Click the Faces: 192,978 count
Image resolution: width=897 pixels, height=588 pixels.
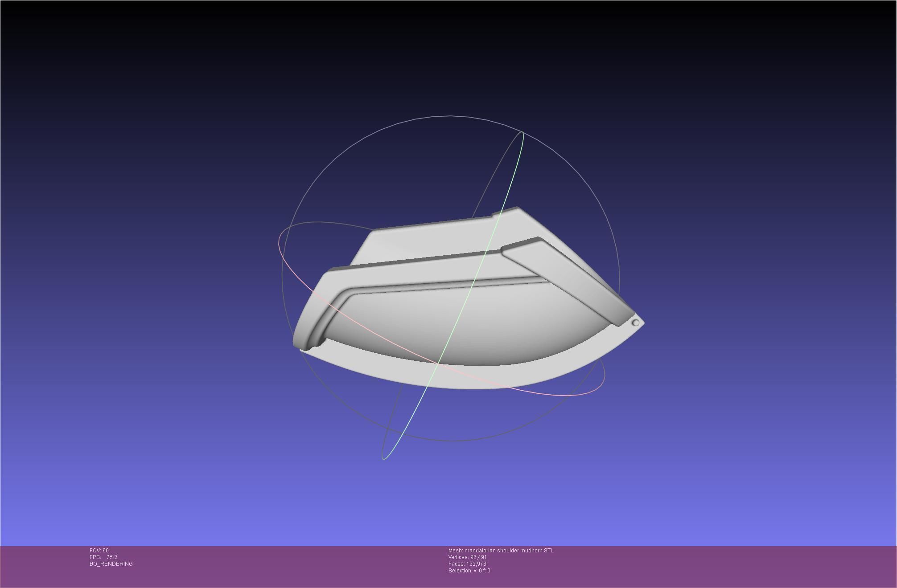click(x=467, y=564)
